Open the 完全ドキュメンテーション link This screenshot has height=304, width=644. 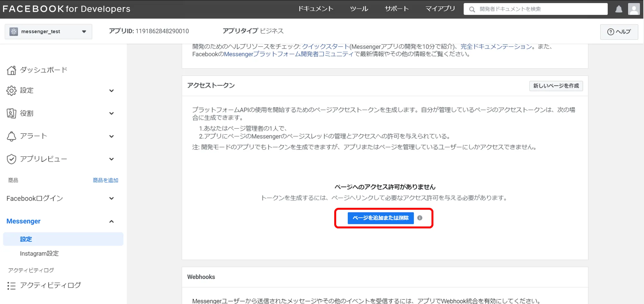496,46
